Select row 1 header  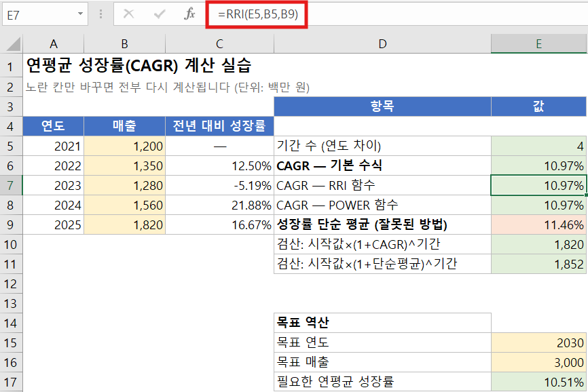[x=11, y=66]
